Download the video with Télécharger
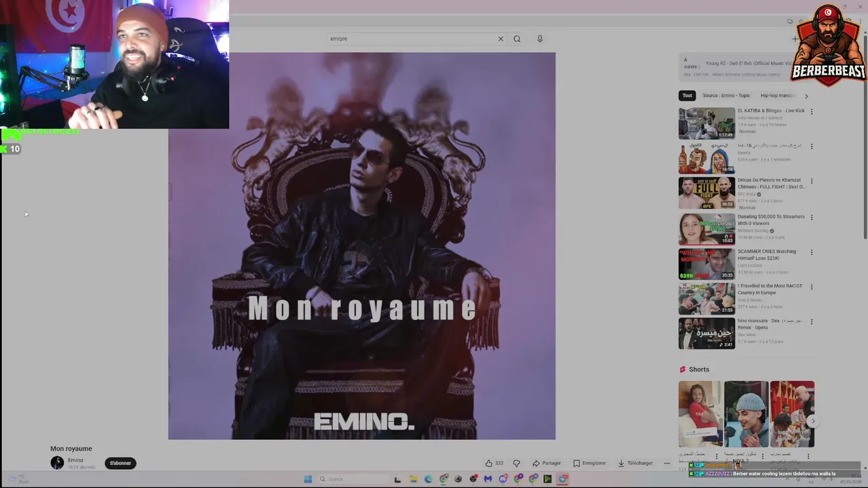Image resolution: width=868 pixels, height=488 pixels. pyautogui.click(x=635, y=463)
